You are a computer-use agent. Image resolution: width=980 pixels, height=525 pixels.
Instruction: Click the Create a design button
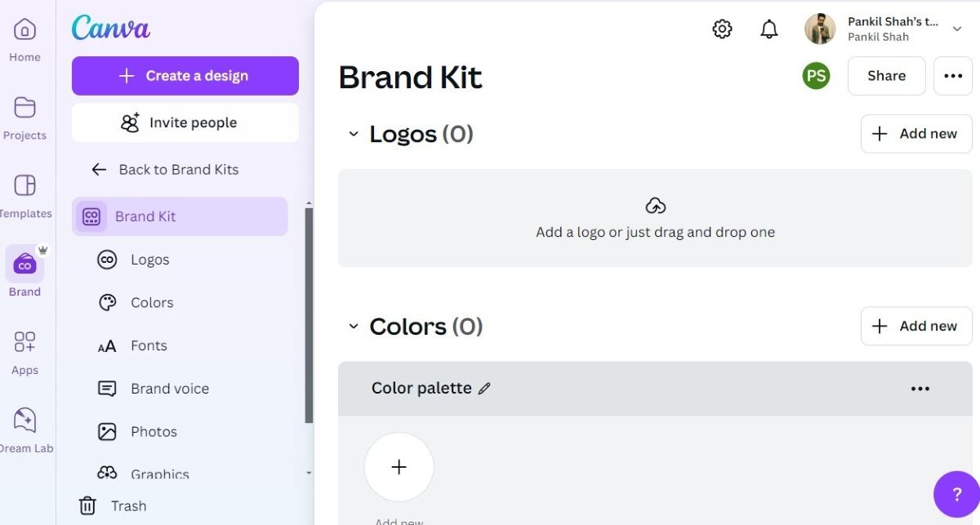(185, 75)
